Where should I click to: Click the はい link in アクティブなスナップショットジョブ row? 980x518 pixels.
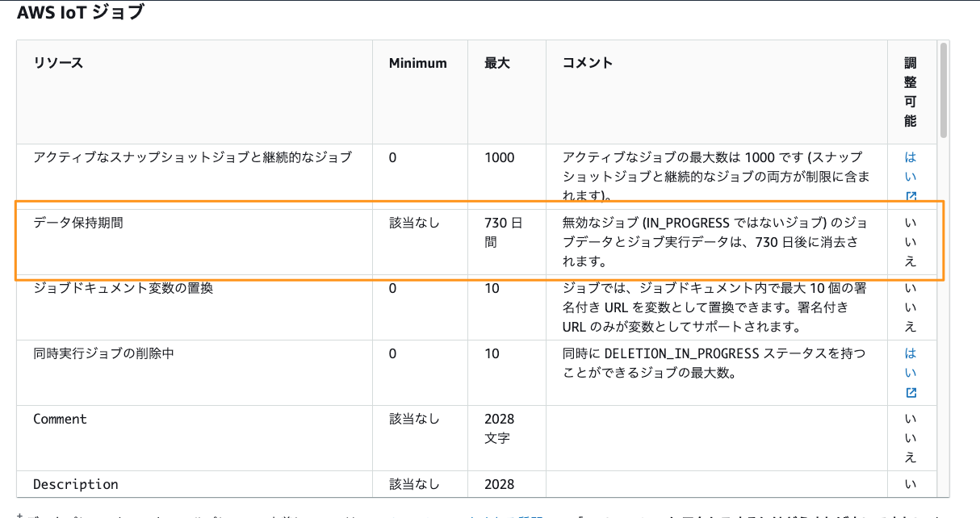point(911,167)
